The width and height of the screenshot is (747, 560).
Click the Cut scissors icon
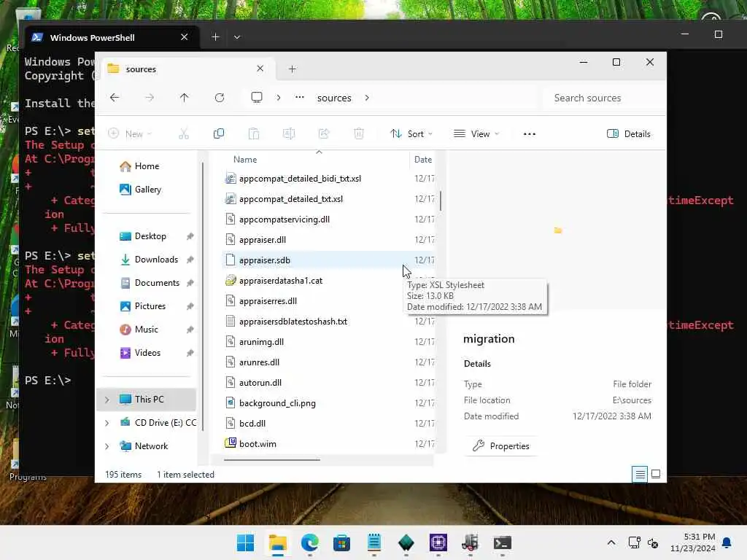(x=183, y=134)
